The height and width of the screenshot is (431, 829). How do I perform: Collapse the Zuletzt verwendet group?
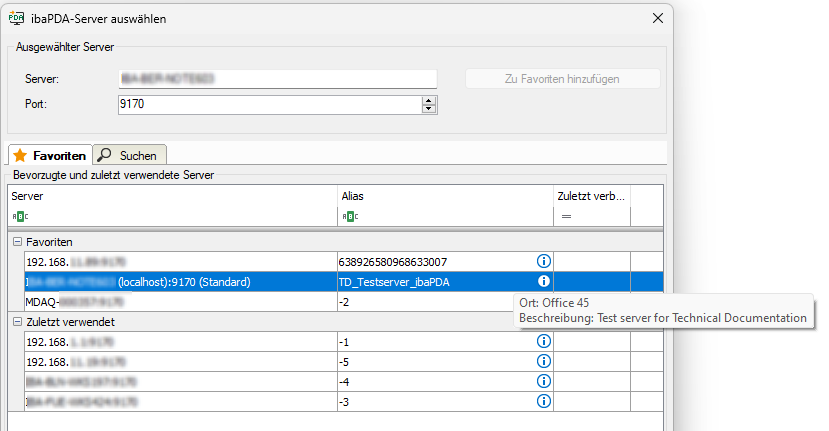(17, 322)
